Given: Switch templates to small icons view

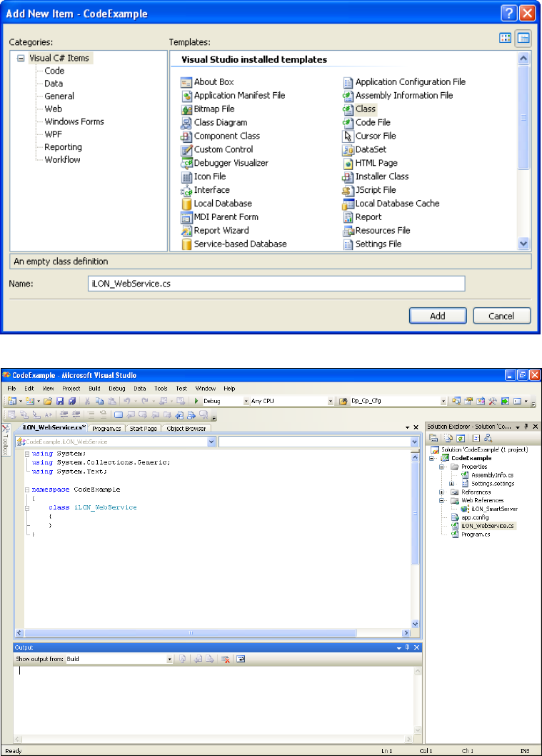Looking at the screenshot, I should [x=523, y=38].
